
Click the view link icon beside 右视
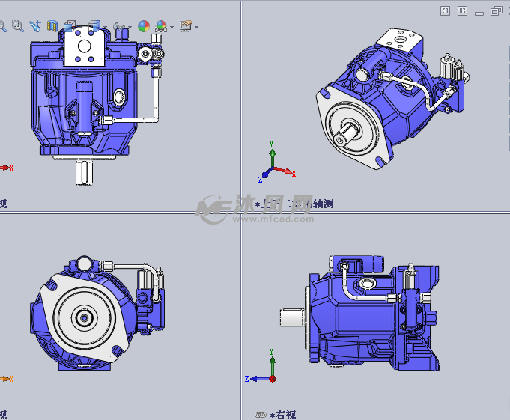pyautogui.click(x=260, y=415)
